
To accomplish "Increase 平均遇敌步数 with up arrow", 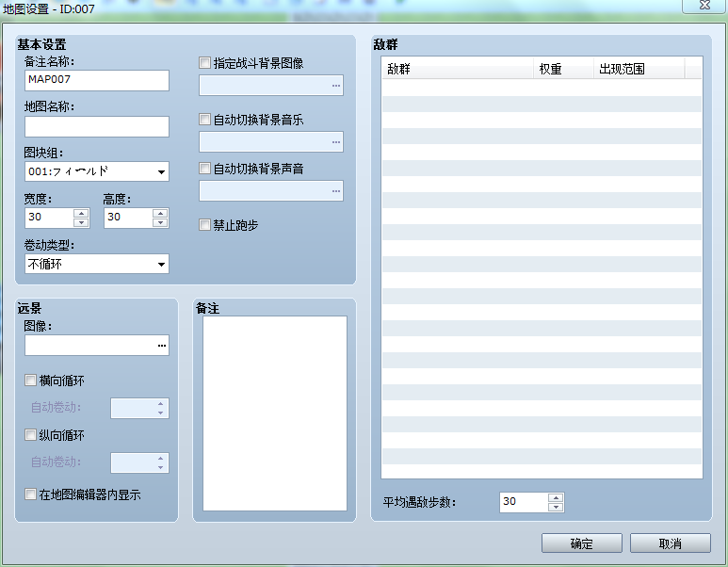I will 556,498.
